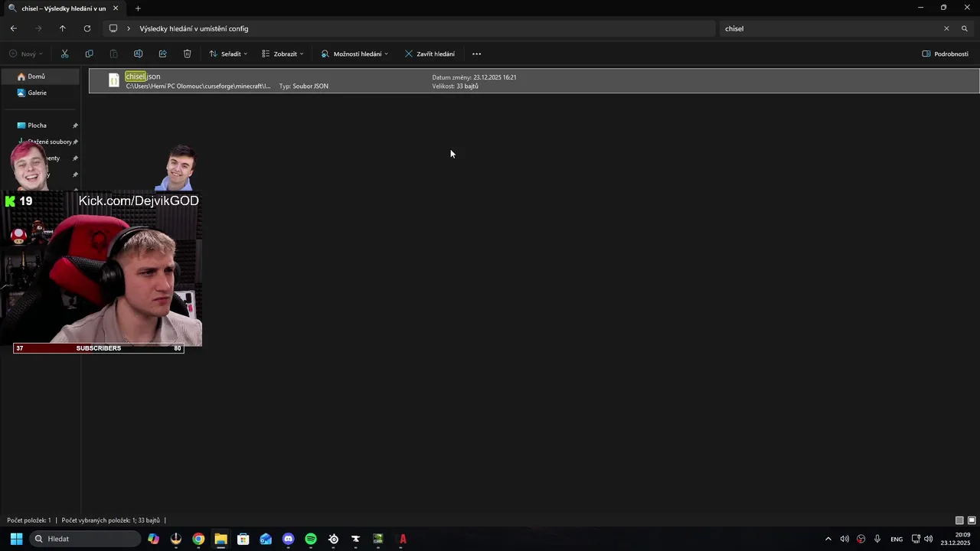Click the Delete trash icon
The height and width of the screenshot is (551, 980).
pos(187,54)
